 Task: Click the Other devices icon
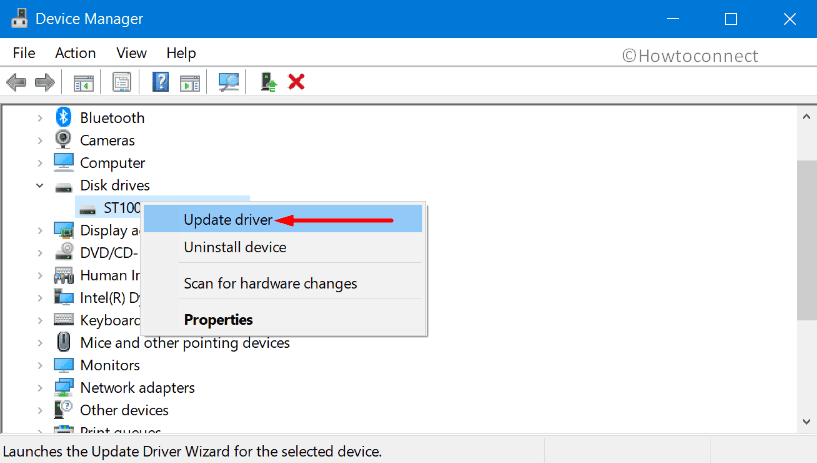point(63,409)
